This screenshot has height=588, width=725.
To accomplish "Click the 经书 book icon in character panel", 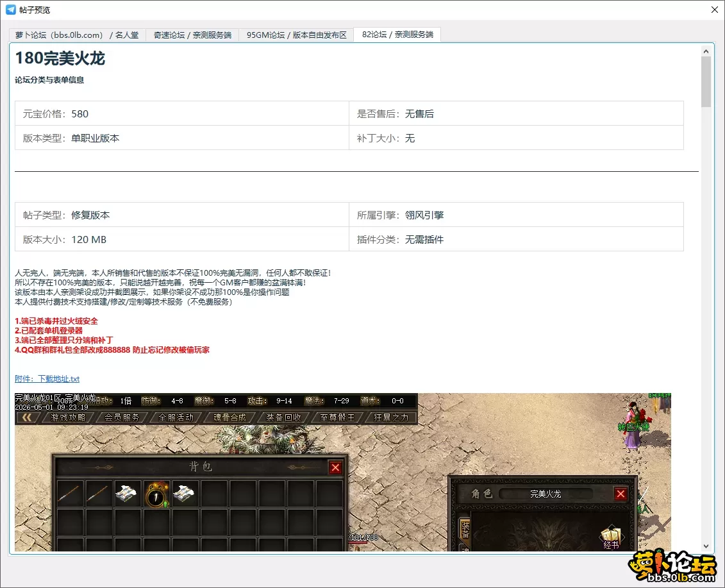I will pyautogui.click(x=612, y=537).
